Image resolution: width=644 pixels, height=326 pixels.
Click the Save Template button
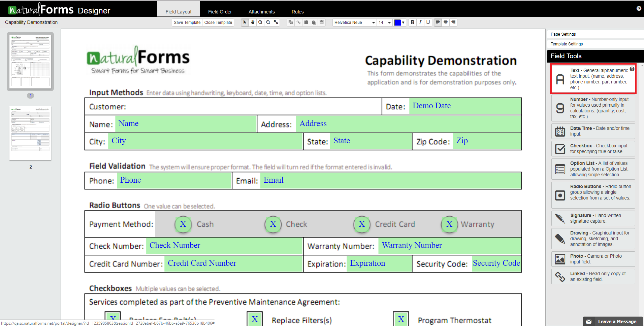(x=187, y=23)
